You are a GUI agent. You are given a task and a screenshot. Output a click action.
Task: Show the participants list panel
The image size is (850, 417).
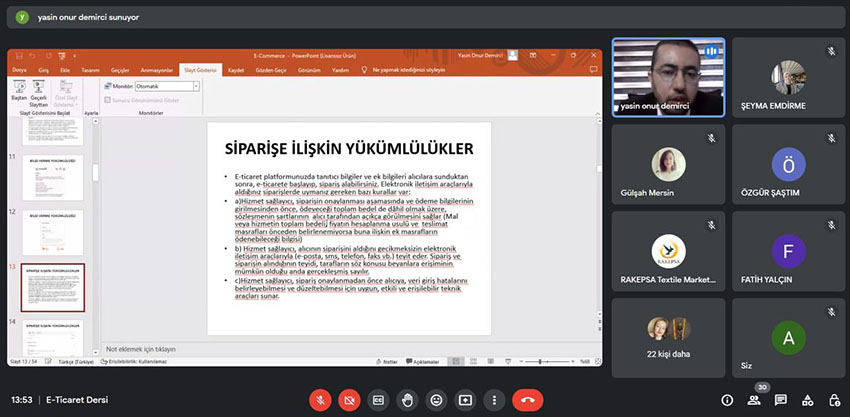pyautogui.click(x=754, y=400)
